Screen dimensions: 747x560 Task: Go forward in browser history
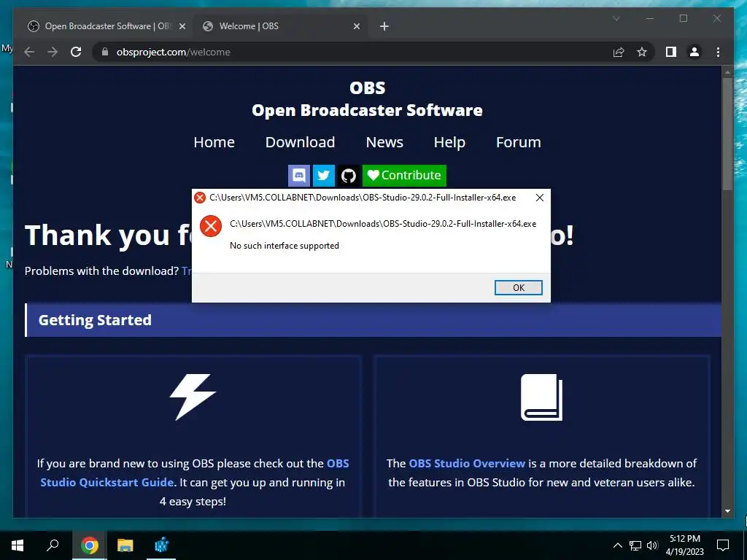53,52
